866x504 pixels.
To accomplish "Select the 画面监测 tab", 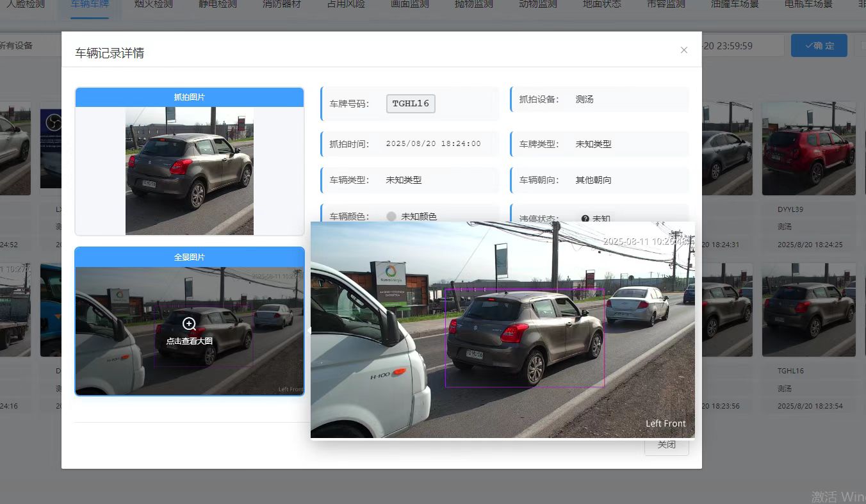I will (x=410, y=4).
